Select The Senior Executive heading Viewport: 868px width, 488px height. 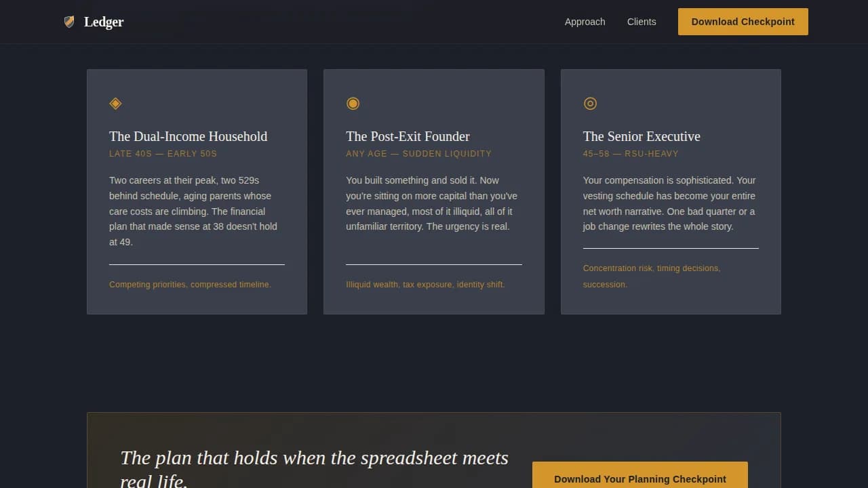point(642,136)
